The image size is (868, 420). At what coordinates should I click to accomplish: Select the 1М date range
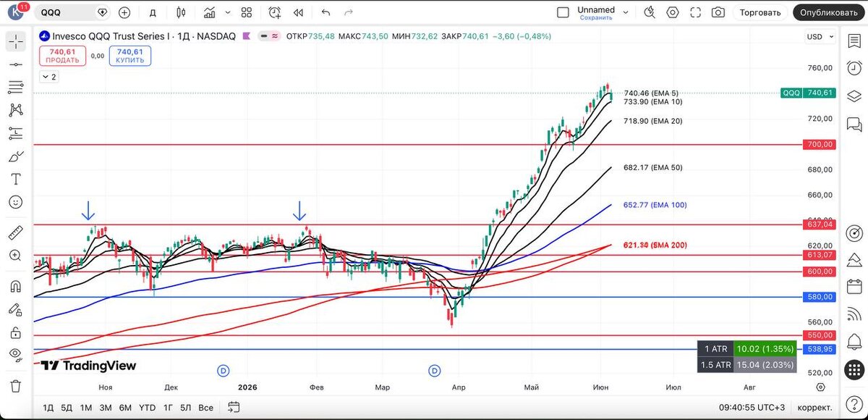(x=86, y=408)
